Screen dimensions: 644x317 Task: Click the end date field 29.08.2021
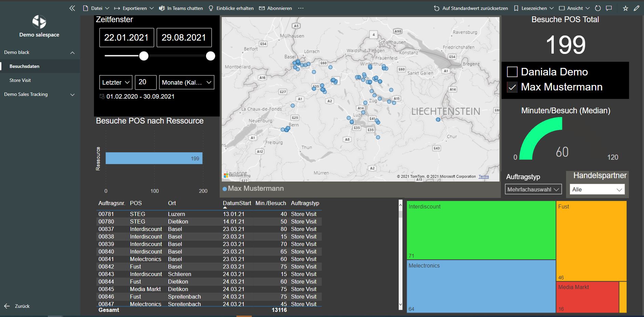coord(184,38)
